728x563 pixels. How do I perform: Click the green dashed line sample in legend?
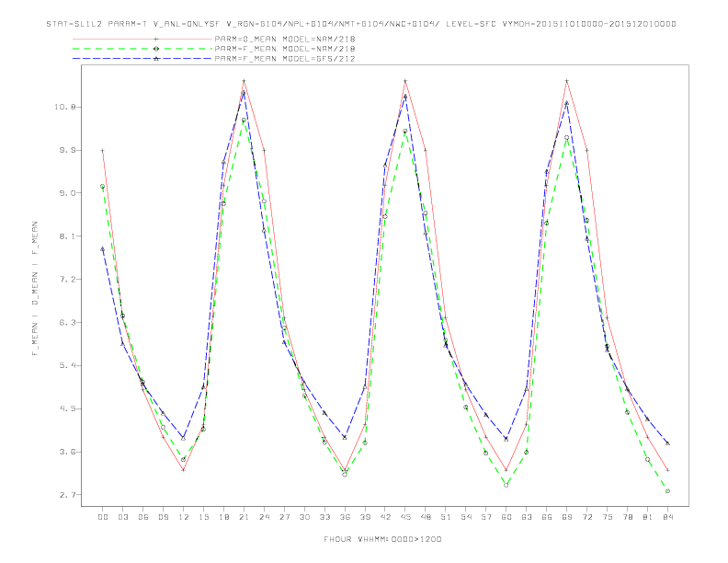(142, 49)
